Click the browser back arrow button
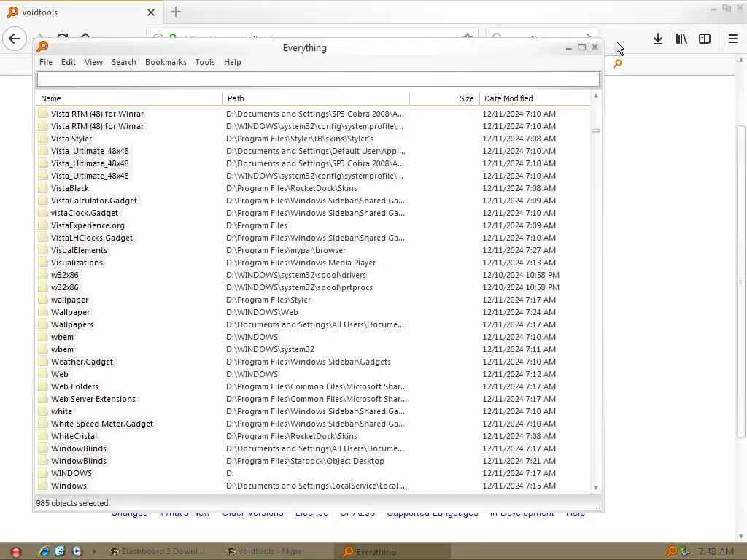Viewport: 747px width, 560px height. [15, 39]
